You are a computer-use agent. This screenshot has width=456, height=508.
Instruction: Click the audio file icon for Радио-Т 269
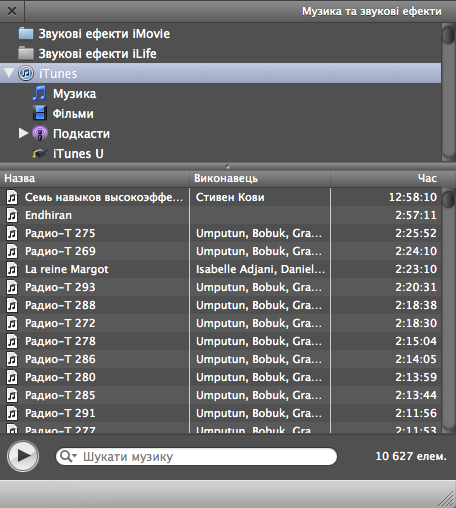click(x=12, y=251)
